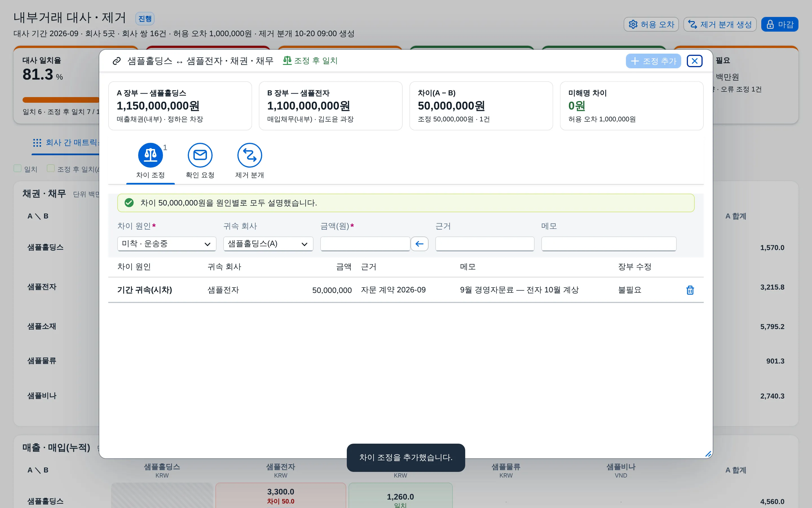Toggle the 일치 legend checkbox
Viewport: 812px width, 508px height.
click(x=17, y=168)
